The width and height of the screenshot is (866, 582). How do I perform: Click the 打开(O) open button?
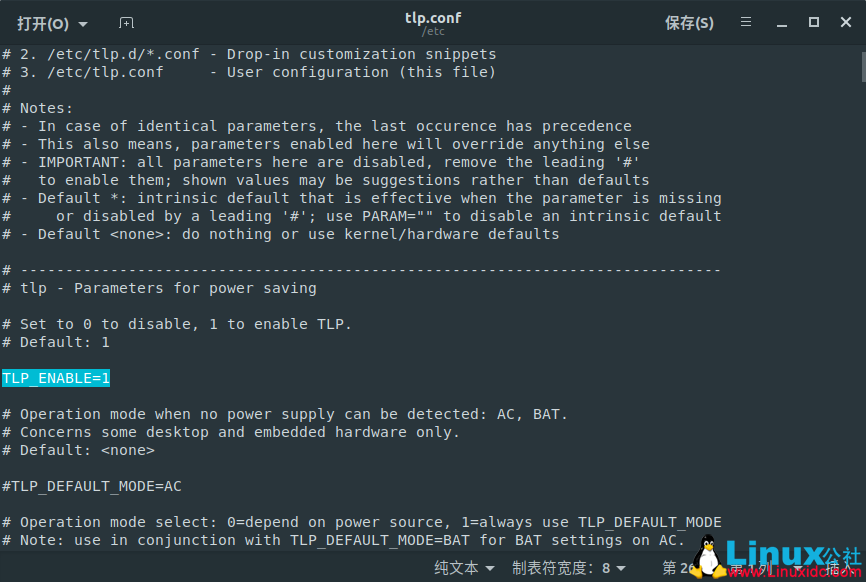pyautogui.click(x=43, y=22)
